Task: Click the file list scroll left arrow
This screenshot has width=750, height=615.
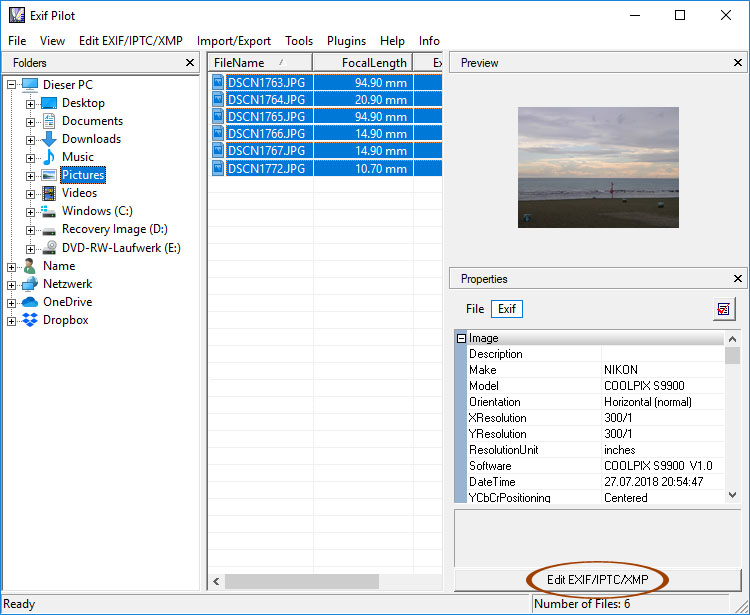Action: tap(216, 582)
